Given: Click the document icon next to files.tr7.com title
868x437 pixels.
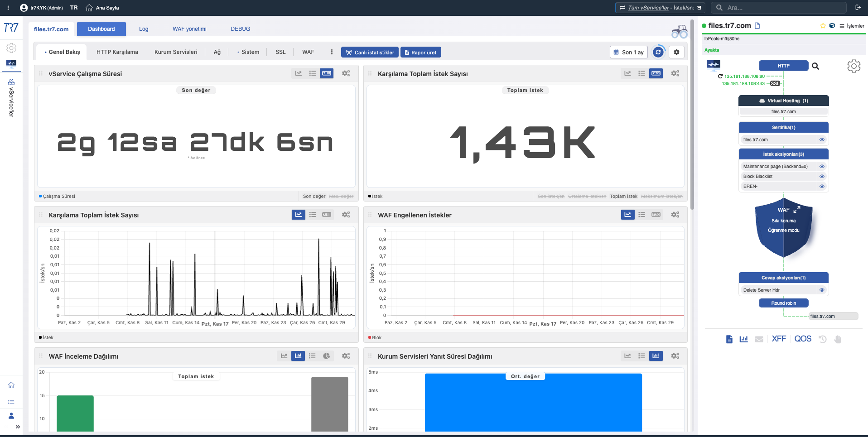Looking at the screenshot, I should [x=757, y=26].
